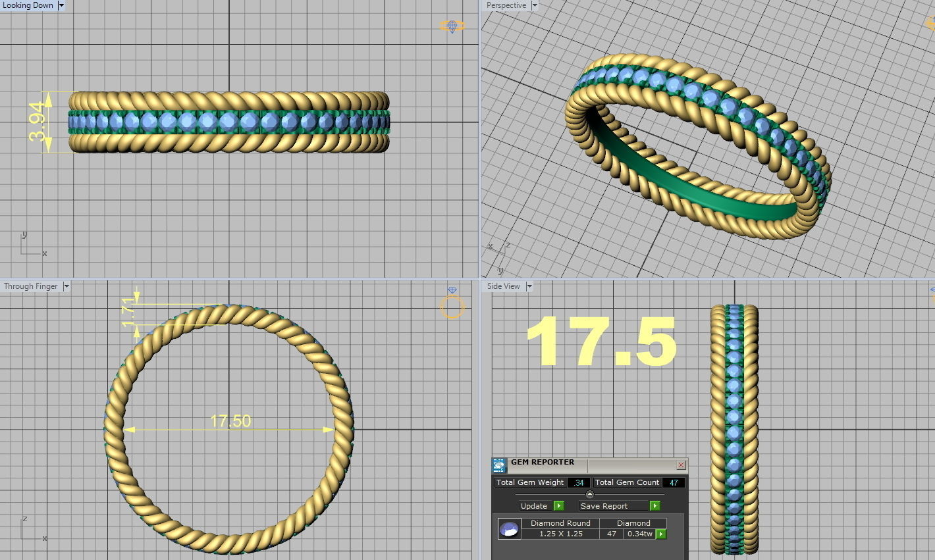The width and height of the screenshot is (935, 560).
Task: Click the Gem Reporter panel icon
Action: pos(500,465)
